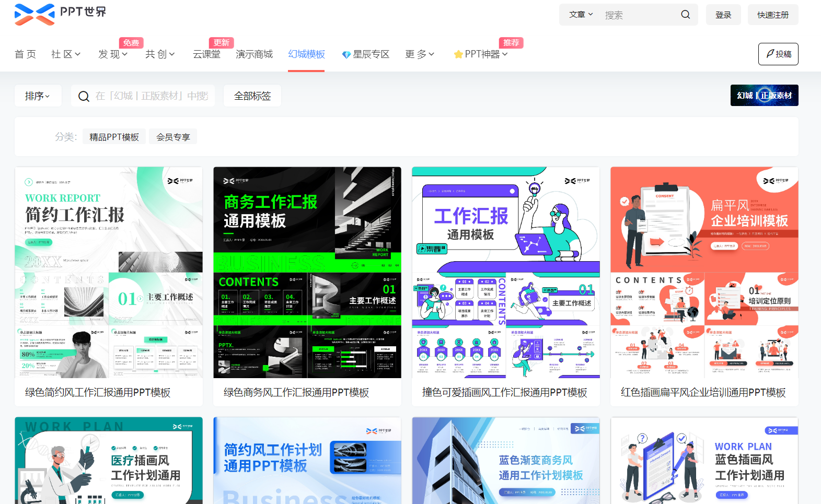Click the 免费 badge above 发现

(x=131, y=43)
